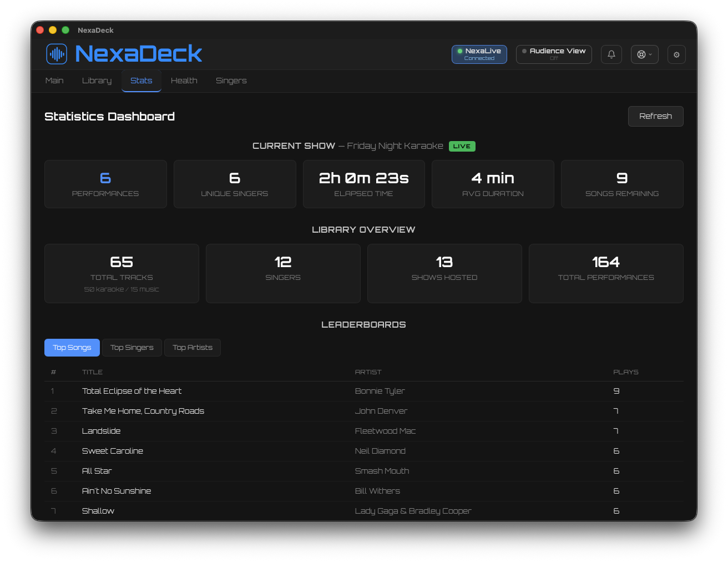Open the Singers tab
This screenshot has width=728, height=562.
pos(231,81)
